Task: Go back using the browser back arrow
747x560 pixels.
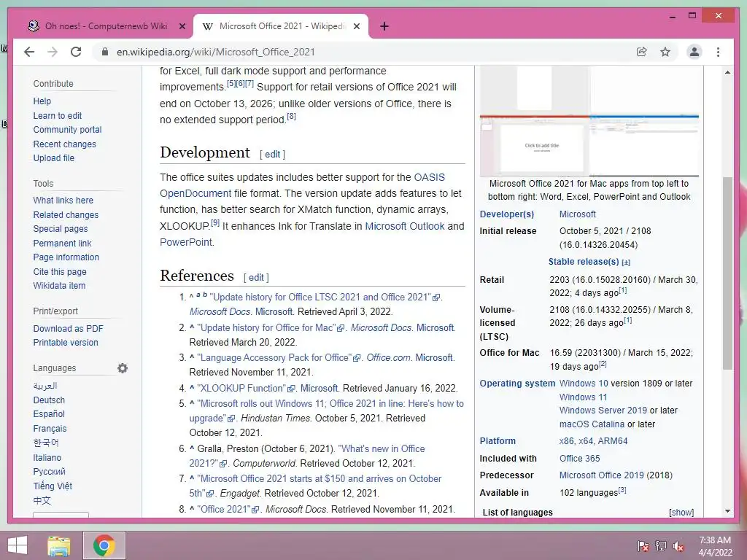Action: click(29, 52)
